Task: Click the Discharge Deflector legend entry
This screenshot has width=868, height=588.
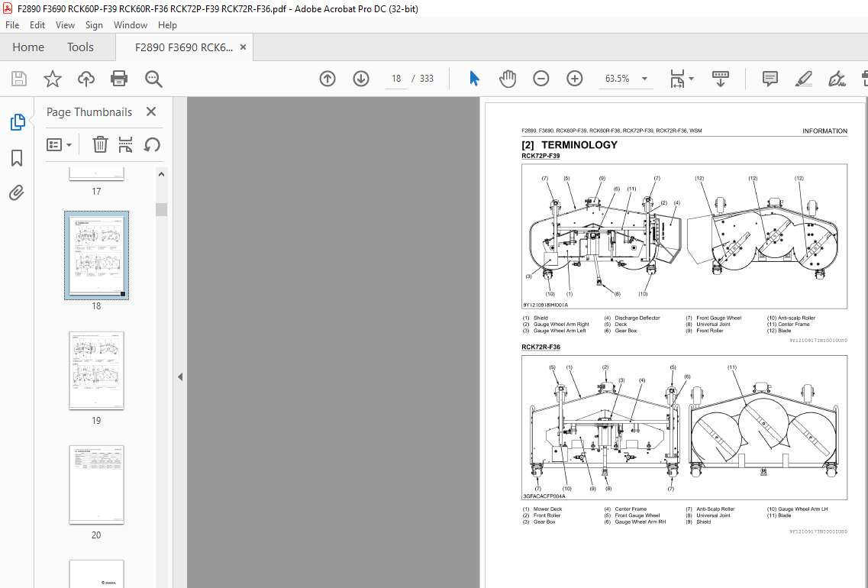Action: [632, 318]
